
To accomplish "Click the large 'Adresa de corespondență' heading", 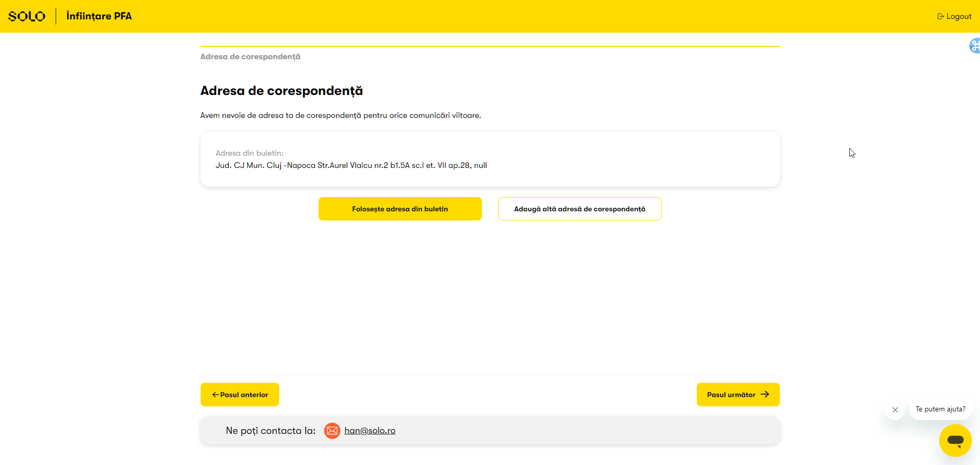I will click(281, 91).
